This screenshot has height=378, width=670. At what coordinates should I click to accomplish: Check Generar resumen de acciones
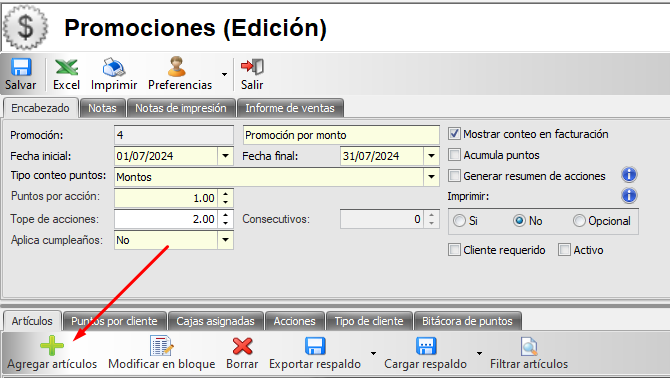(x=454, y=176)
